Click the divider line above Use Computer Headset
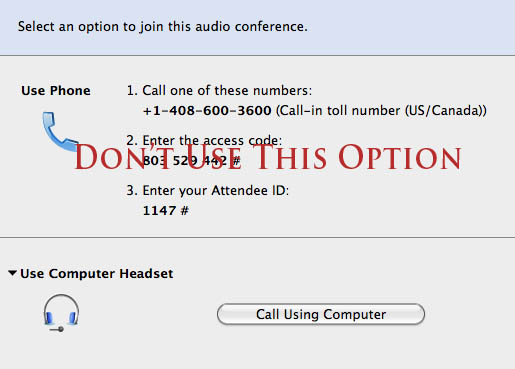The height and width of the screenshot is (369, 515). tap(257, 238)
